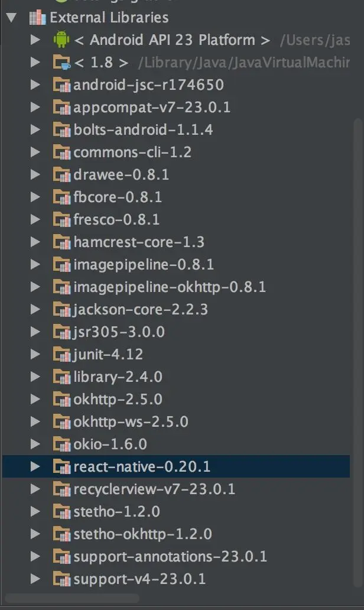364x610 pixels.
Task: Click the fresco-0.8.1 library icon
Action: point(61,219)
